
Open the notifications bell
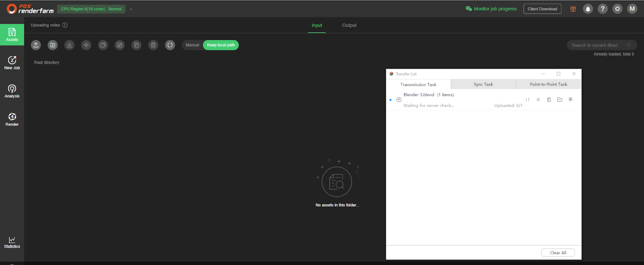[x=588, y=9]
